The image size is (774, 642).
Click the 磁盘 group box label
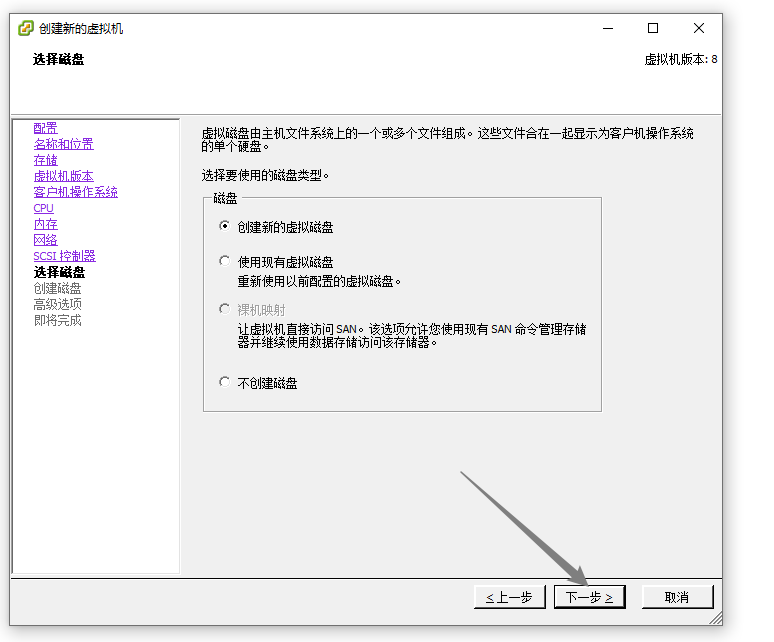point(225,198)
